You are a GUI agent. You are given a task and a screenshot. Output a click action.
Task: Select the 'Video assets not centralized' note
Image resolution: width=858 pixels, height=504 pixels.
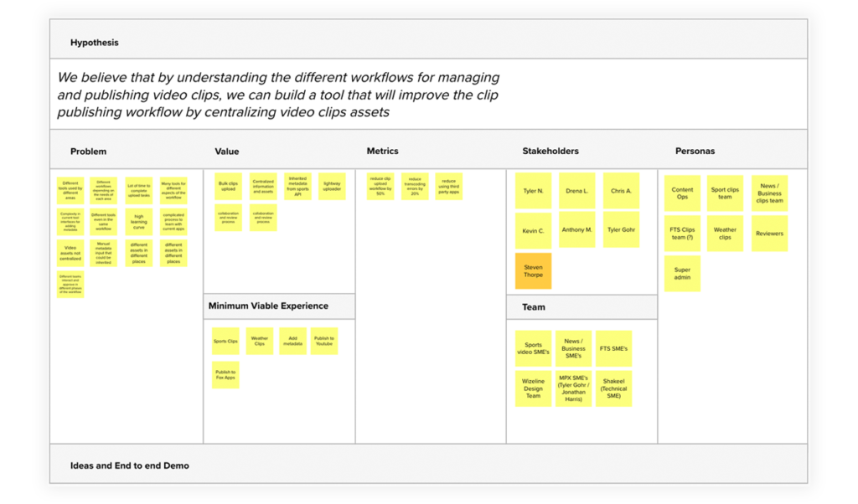[x=70, y=253]
